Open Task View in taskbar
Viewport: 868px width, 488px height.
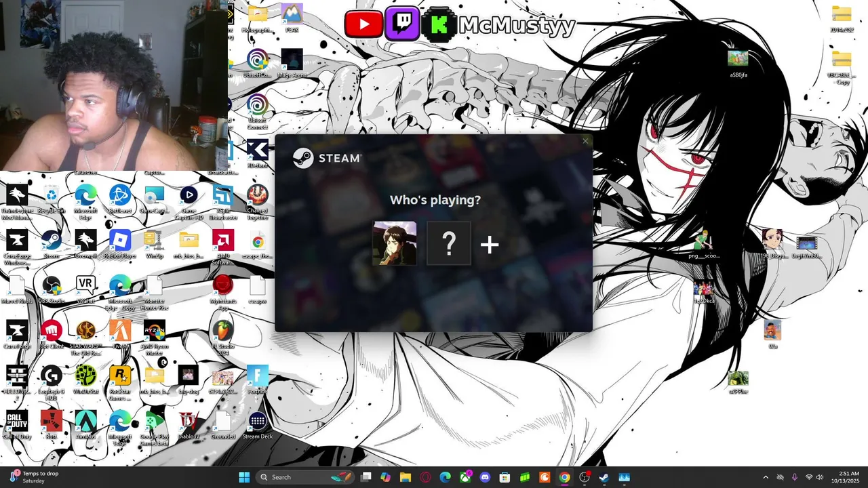point(366,477)
